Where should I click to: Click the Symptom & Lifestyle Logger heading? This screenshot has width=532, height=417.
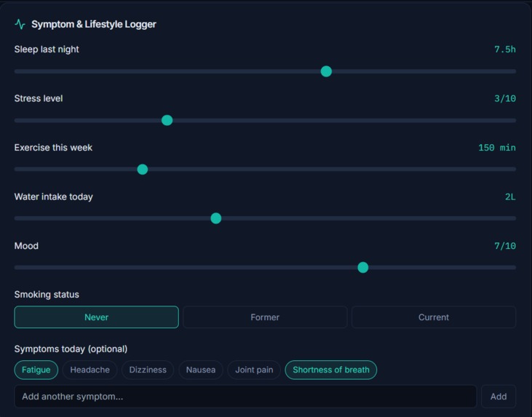pyautogui.click(x=94, y=25)
